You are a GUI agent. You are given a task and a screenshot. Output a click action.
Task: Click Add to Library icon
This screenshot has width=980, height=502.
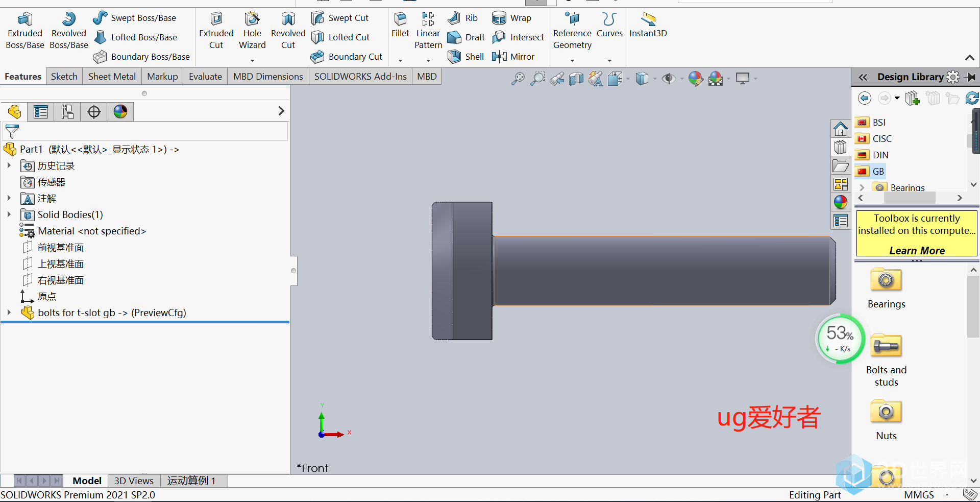click(912, 98)
